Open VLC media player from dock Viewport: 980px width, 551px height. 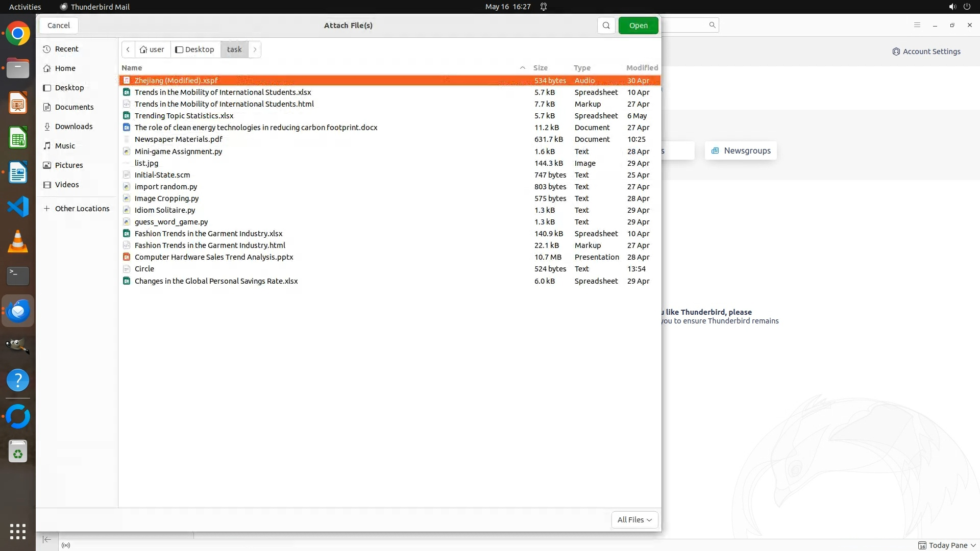18,241
